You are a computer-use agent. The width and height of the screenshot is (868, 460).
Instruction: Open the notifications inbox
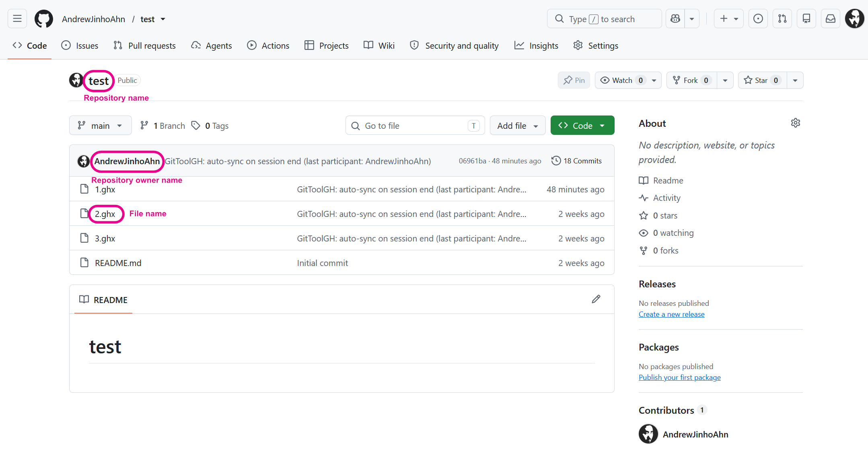pyautogui.click(x=831, y=19)
